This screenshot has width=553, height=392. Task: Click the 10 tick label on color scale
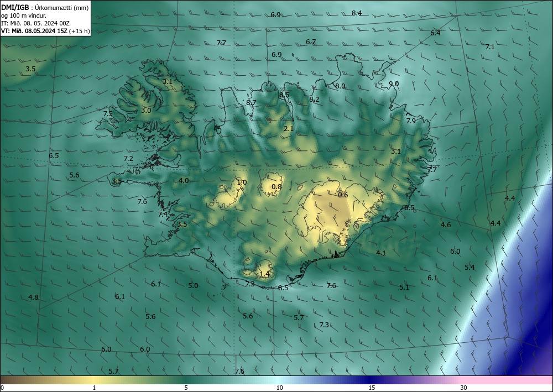[280, 388]
